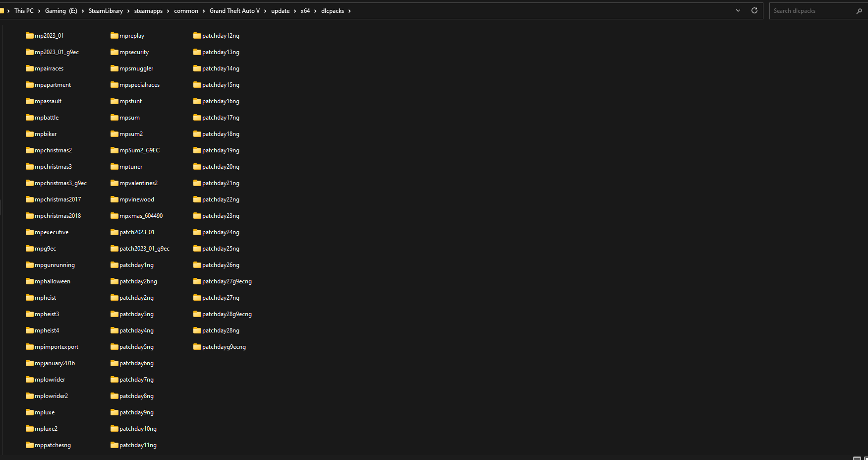The width and height of the screenshot is (868, 460).
Task: Open the address bar history dropdown
Action: [738, 10]
